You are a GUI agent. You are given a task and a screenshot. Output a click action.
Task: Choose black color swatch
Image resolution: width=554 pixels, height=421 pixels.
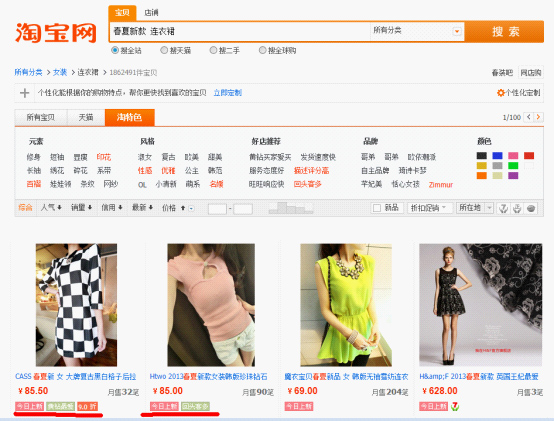[482, 155]
